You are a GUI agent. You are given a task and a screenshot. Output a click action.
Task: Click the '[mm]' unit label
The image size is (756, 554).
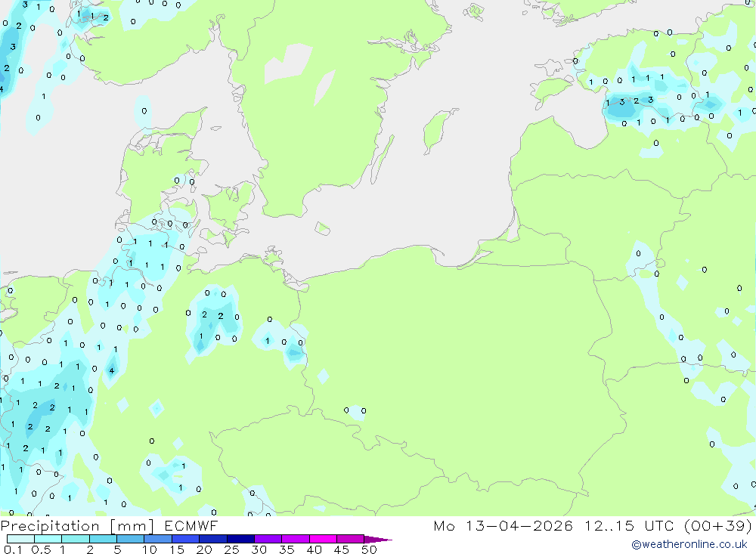click(x=132, y=526)
